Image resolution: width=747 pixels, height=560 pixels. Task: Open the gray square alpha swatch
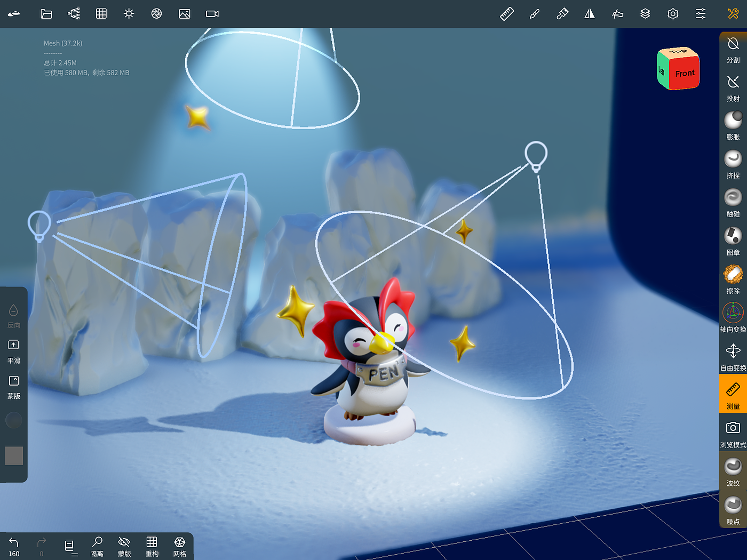[x=14, y=456]
